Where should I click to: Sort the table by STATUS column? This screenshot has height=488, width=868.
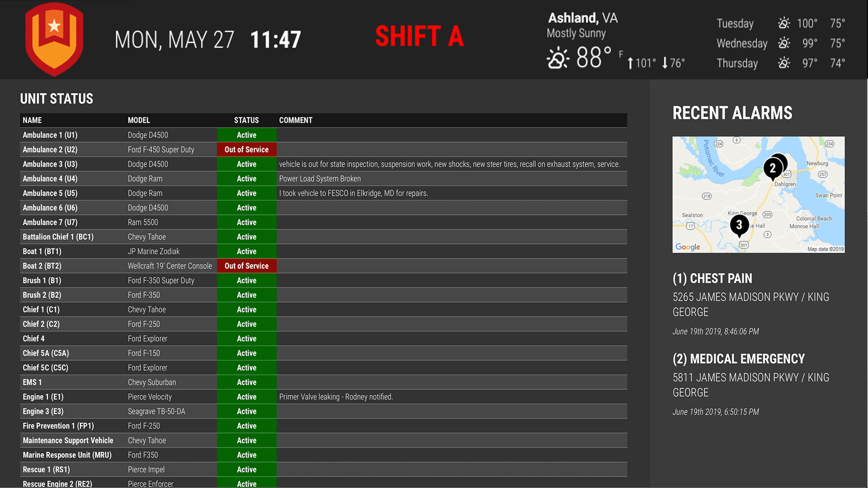(x=246, y=120)
